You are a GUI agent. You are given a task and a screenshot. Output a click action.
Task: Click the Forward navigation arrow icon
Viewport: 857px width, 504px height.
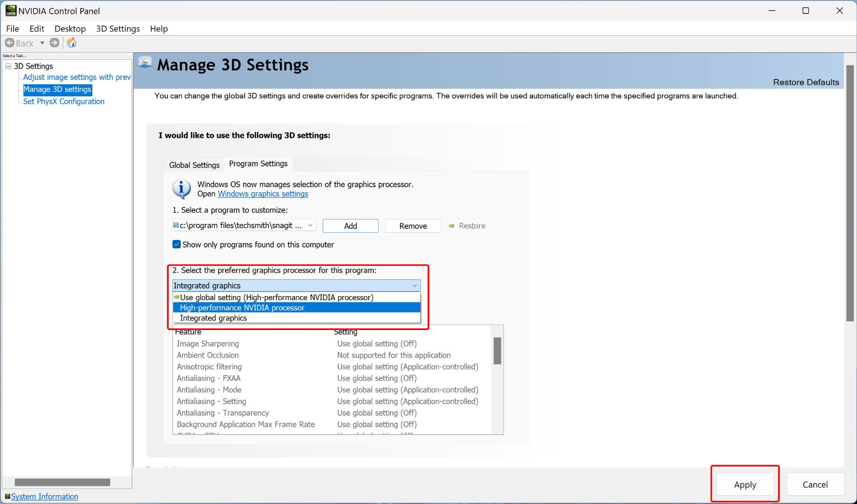tap(55, 43)
